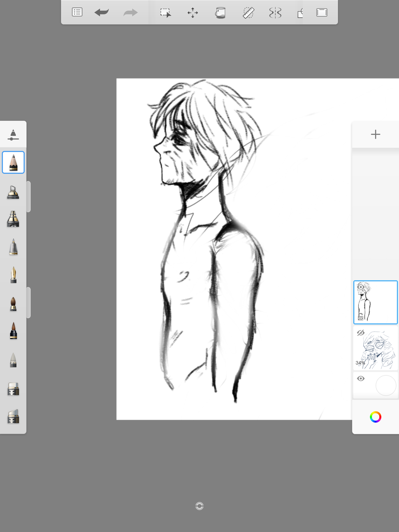
Task: Toggle fullscreen canvas mode icon
Action: (x=322, y=12)
